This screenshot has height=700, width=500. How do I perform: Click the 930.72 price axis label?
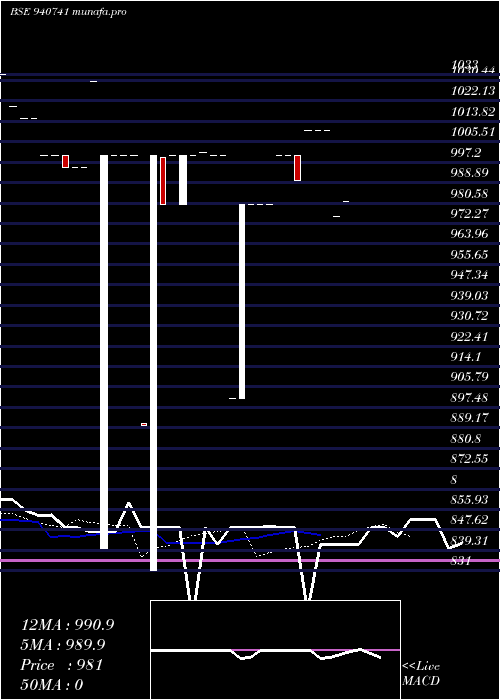[x=469, y=316]
